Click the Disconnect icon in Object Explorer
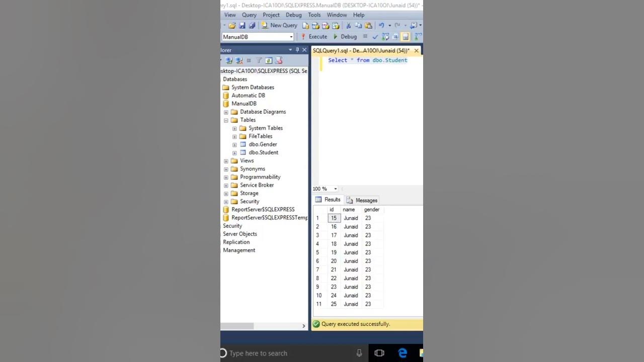This screenshot has width=644, height=362. [239, 60]
